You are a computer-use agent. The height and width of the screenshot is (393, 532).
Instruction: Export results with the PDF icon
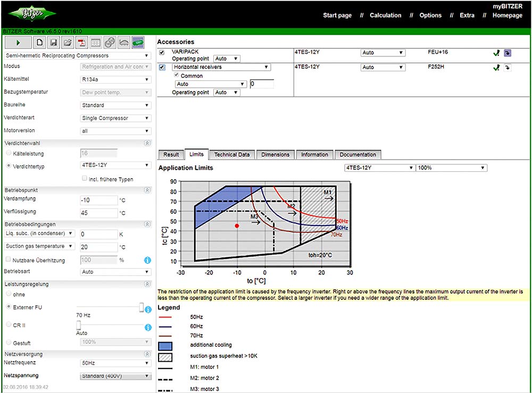pyautogui.click(x=81, y=43)
